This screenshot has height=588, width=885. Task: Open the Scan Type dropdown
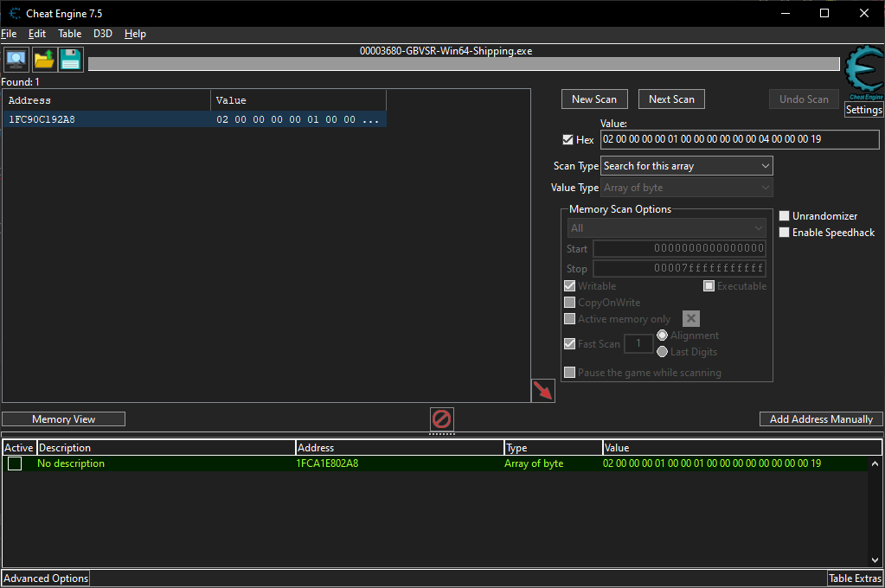point(686,166)
